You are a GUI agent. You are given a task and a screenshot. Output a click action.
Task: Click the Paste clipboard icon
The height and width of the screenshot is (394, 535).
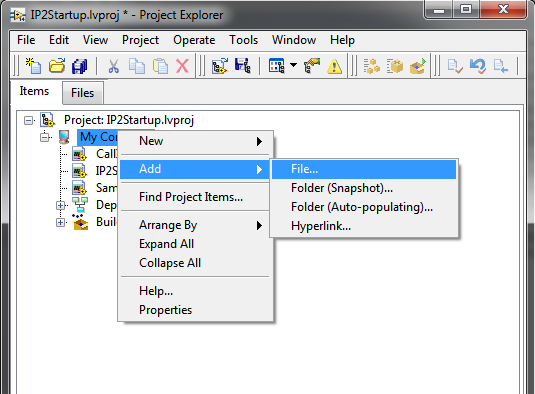(160, 66)
